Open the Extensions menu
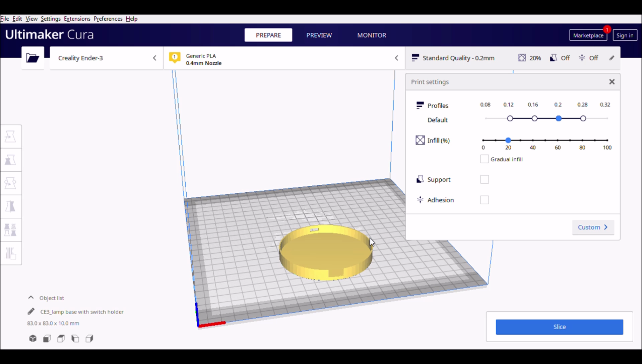Image resolution: width=642 pixels, height=364 pixels. [x=77, y=19]
